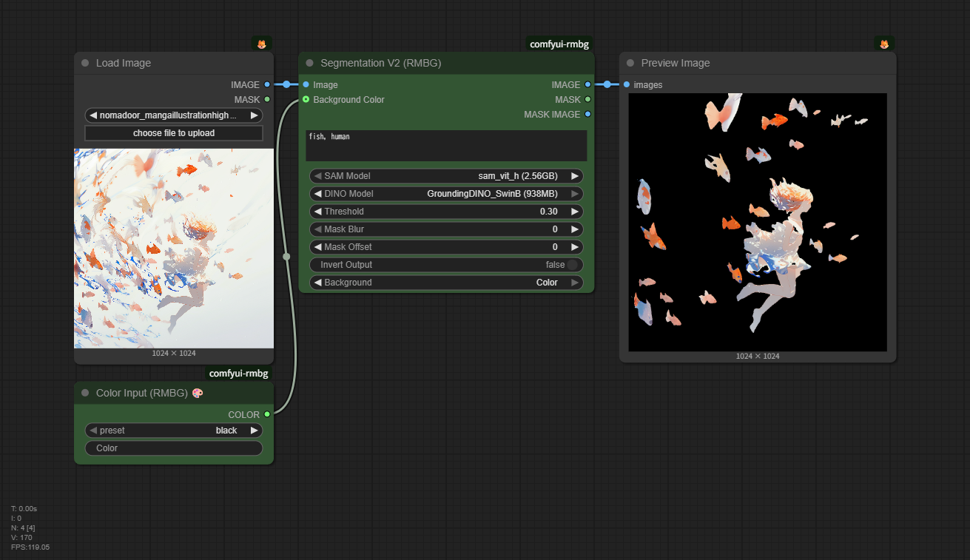Click the fox badge above Preview Image node
The height and width of the screenshot is (560, 970).
883,44
